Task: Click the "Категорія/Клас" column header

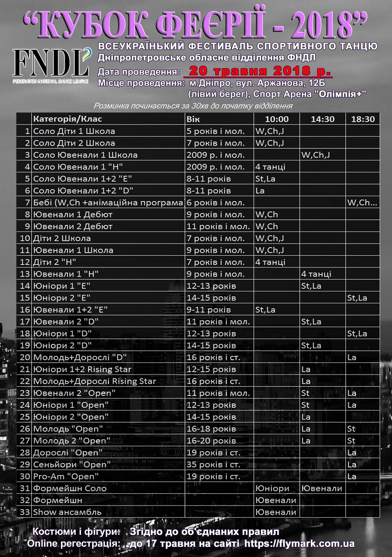Action: pos(67,119)
